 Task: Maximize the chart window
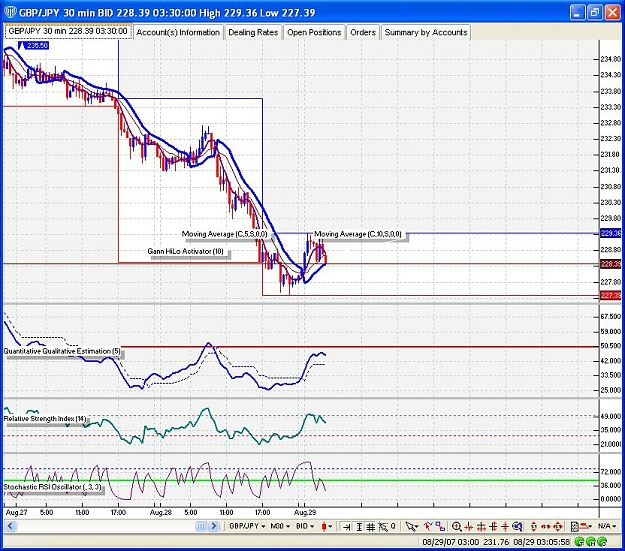pos(594,12)
